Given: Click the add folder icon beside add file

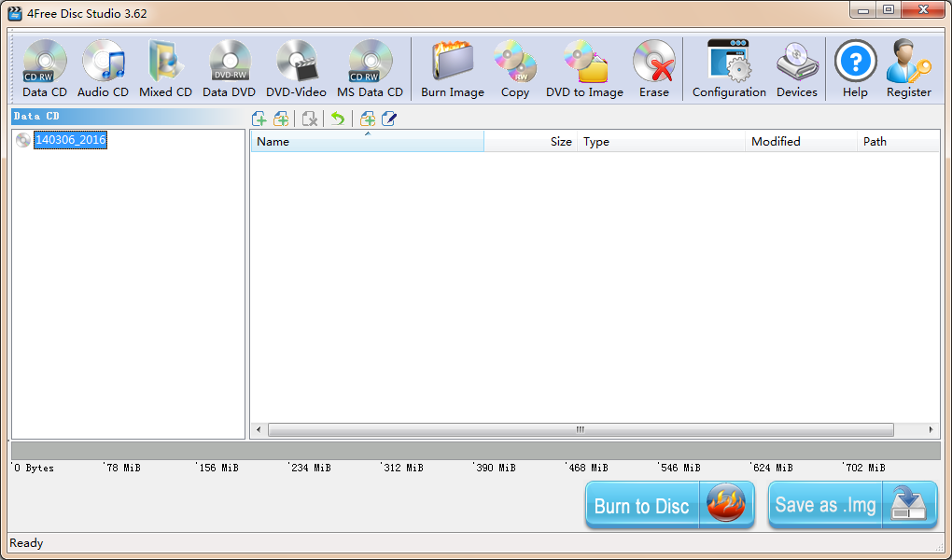Looking at the screenshot, I should 281,119.
